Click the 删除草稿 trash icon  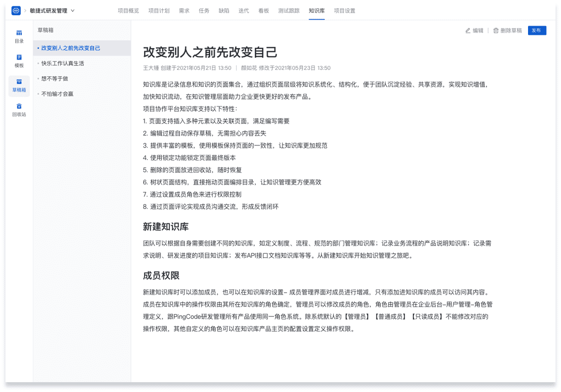pyautogui.click(x=496, y=31)
